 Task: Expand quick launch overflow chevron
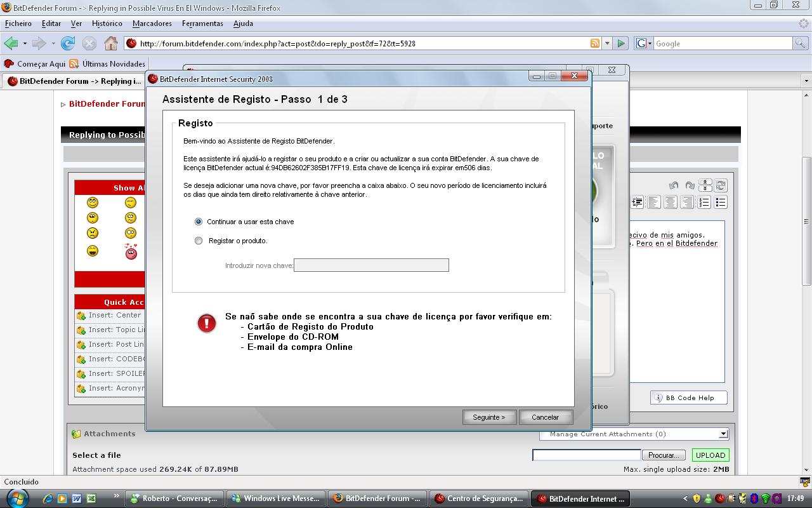(x=116, y=496)
